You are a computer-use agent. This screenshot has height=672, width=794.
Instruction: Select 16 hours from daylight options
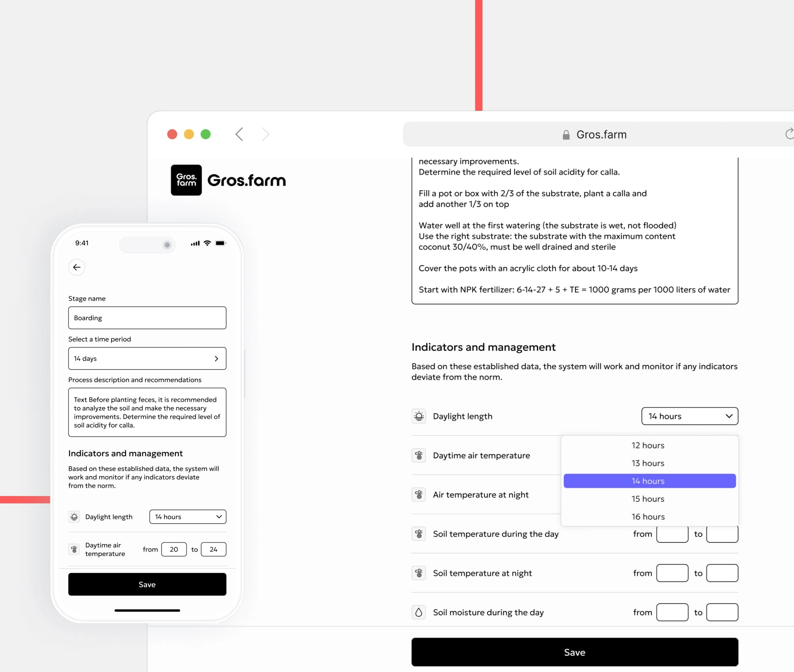pos(648,517)
